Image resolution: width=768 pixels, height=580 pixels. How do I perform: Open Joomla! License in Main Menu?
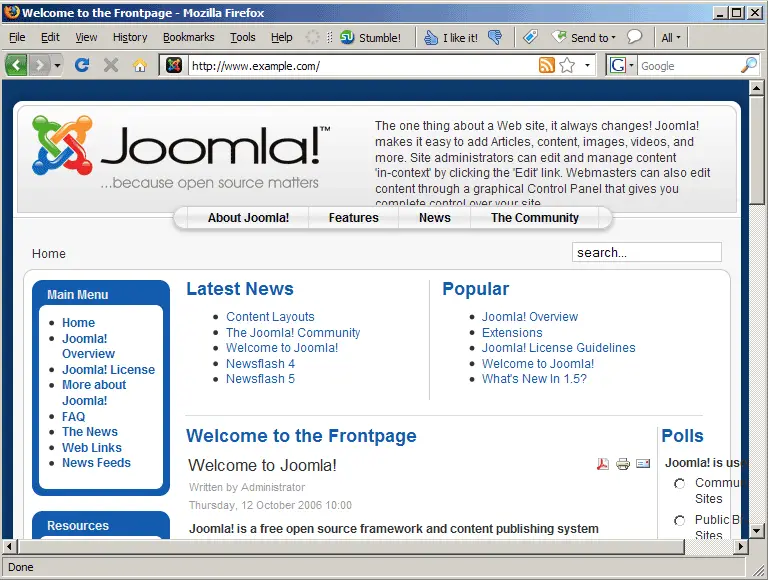pos(108,369)
